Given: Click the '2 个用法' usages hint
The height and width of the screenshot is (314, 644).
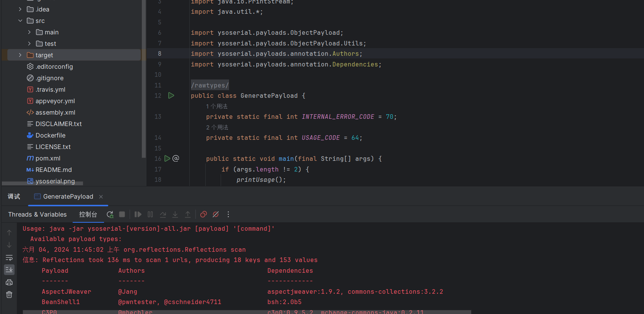Looking at the screenshot, I should (x=217, y=127).
